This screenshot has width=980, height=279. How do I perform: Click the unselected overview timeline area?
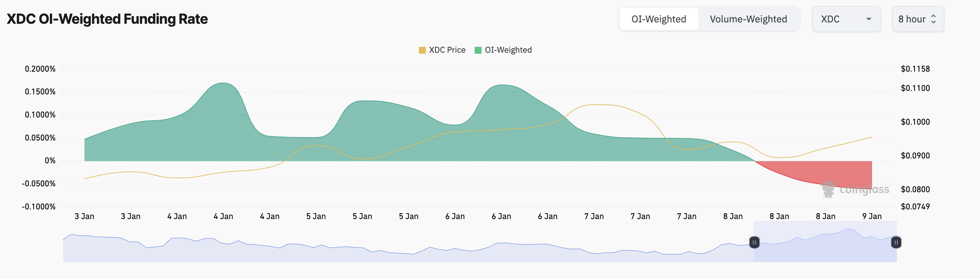point(380,253)
